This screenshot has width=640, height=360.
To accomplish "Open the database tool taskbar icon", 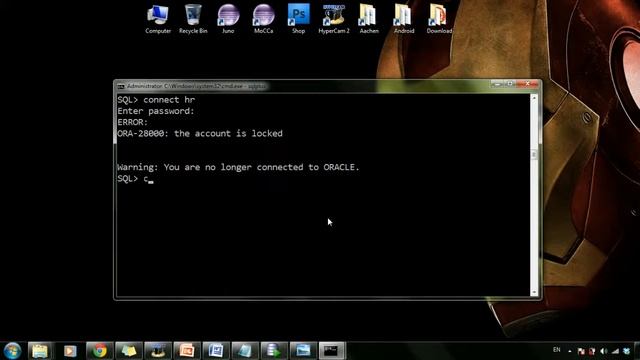I will (274, 351).
